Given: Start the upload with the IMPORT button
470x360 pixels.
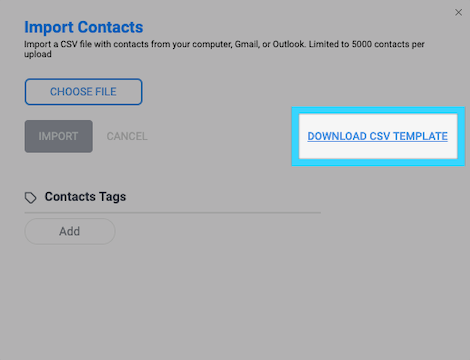Looking at the screenshot, I should click(x=59, y=136).
